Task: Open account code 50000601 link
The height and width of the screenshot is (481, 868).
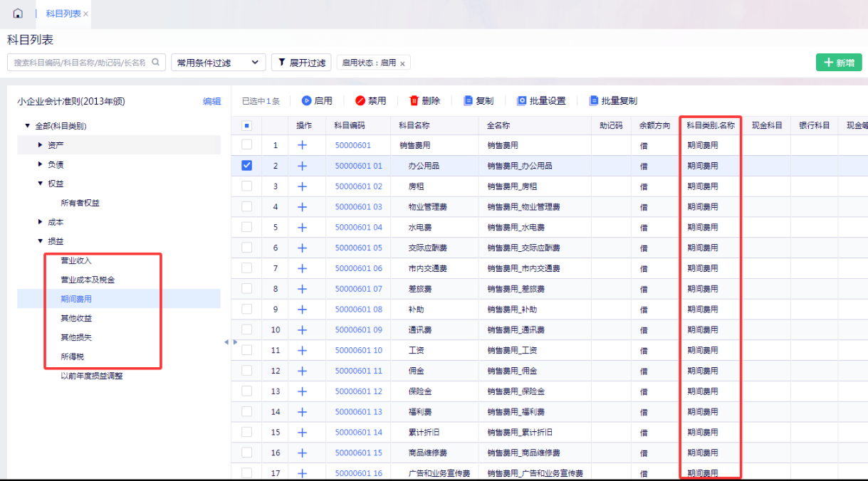Action: tap(353, 145)
